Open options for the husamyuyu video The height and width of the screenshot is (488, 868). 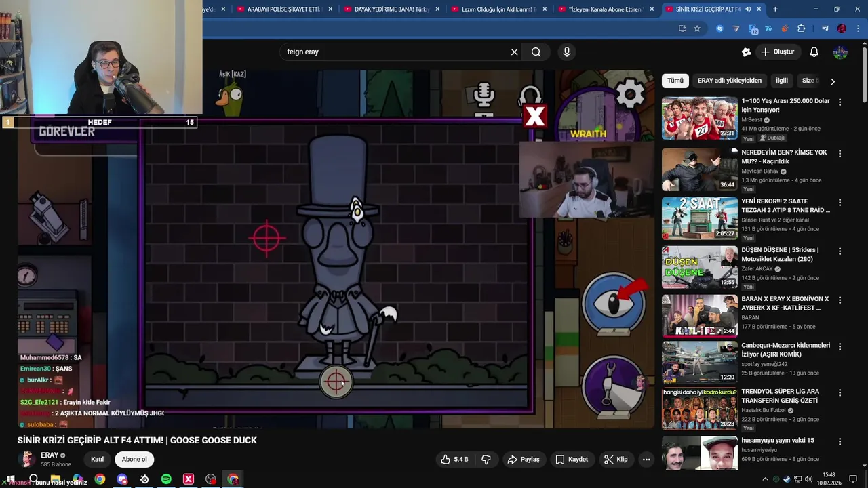click(x=840, y=442)
